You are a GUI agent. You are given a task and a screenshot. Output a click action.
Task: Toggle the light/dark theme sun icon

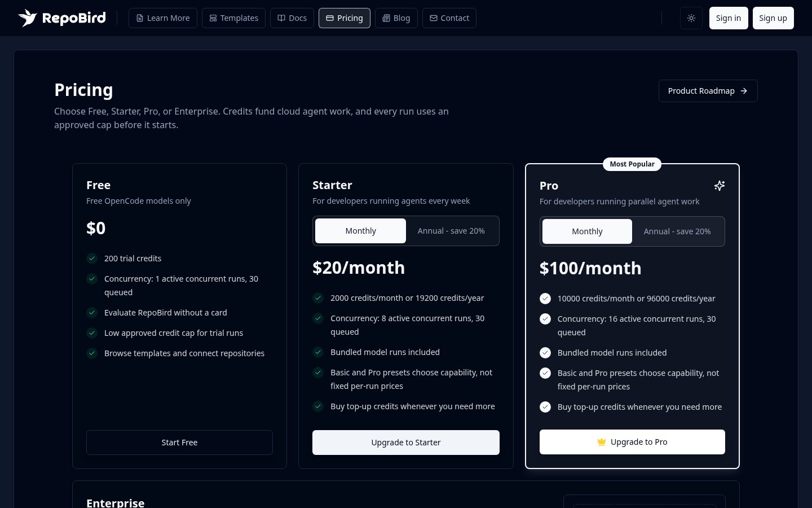(691, 18)
